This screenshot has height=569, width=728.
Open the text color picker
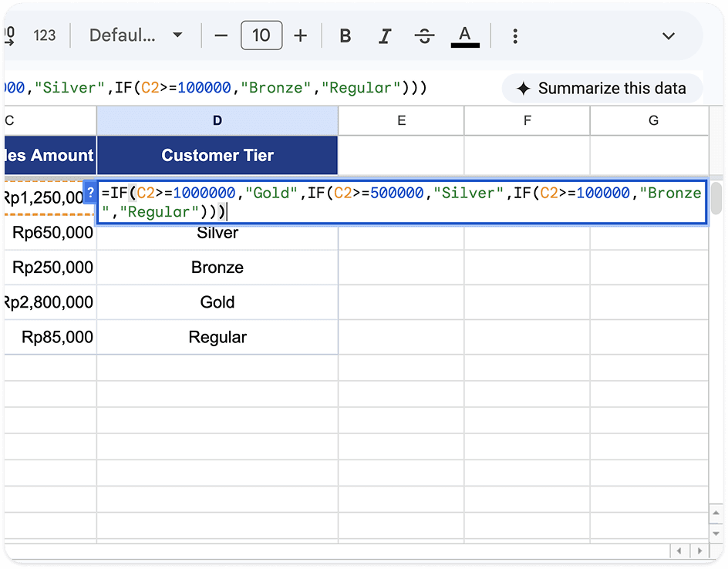pyautogui.click(x=465, y=35)
